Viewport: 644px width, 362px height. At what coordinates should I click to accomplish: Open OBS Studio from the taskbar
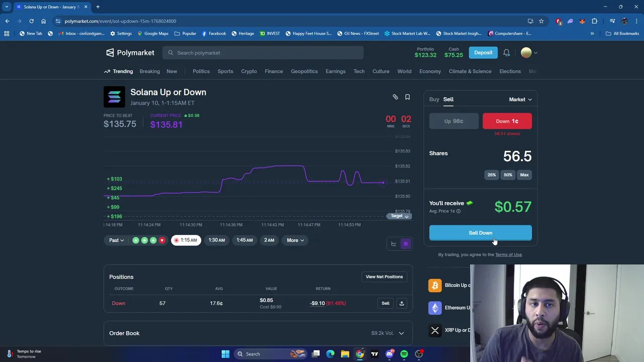(x=419, y=354)
